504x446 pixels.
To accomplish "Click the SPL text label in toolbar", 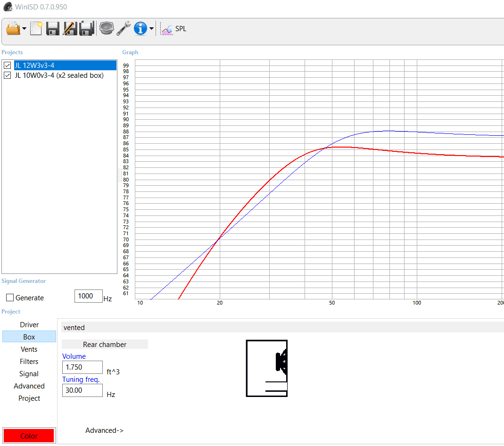I will (181, 29).
